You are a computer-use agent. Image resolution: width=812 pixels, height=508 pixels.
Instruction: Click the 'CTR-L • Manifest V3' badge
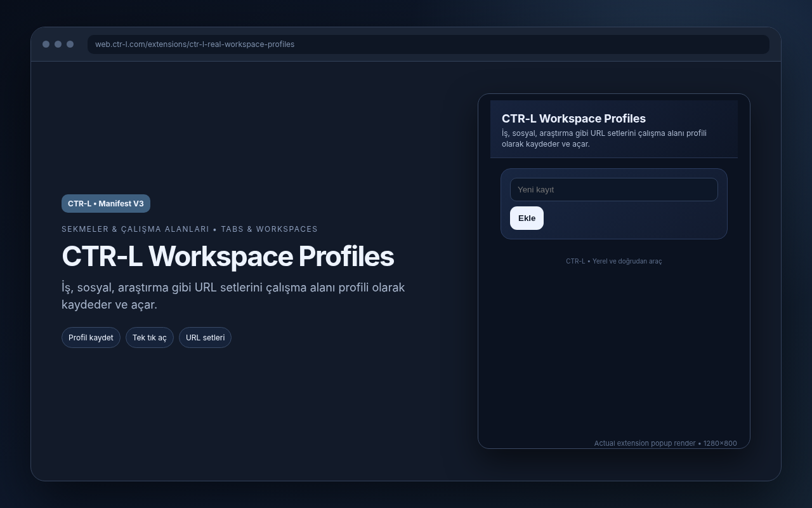point(106,203)
